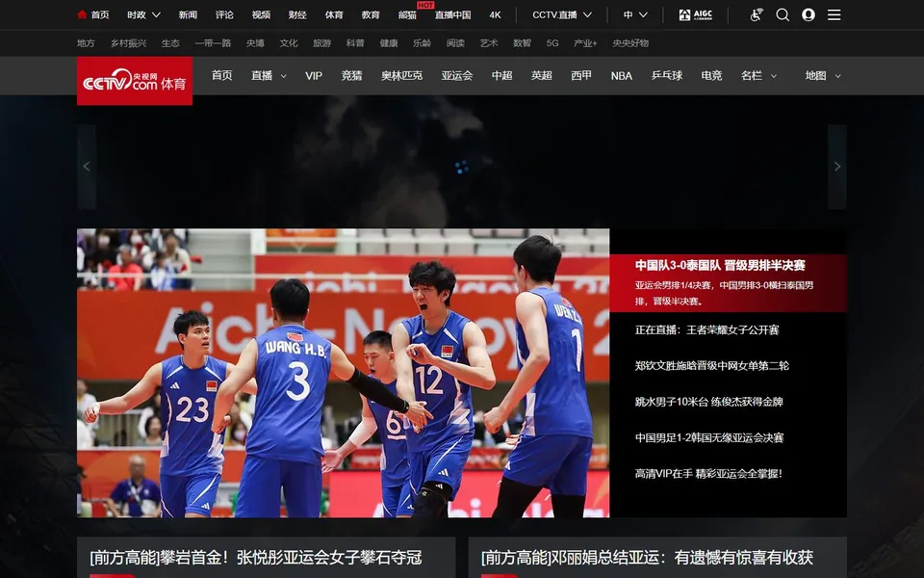Open 旅游 link
Viewport: 924px width, 578px height.
coord(321,43)
